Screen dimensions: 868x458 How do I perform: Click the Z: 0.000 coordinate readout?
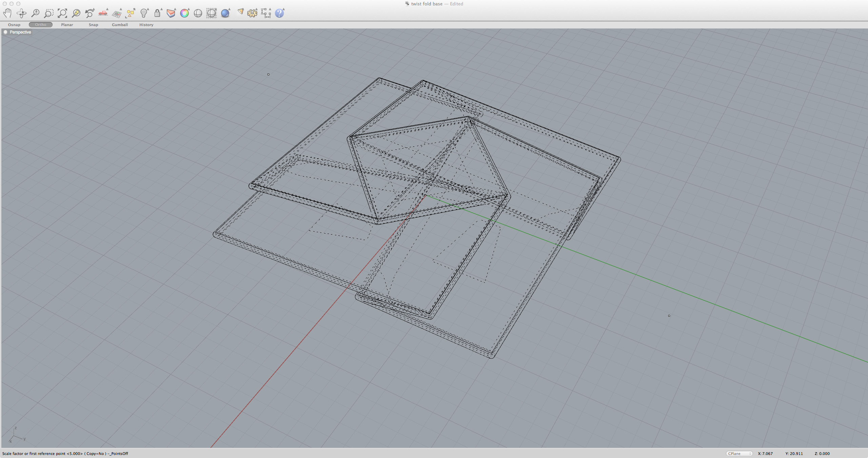pyautogui.click(x=822, y=454)
